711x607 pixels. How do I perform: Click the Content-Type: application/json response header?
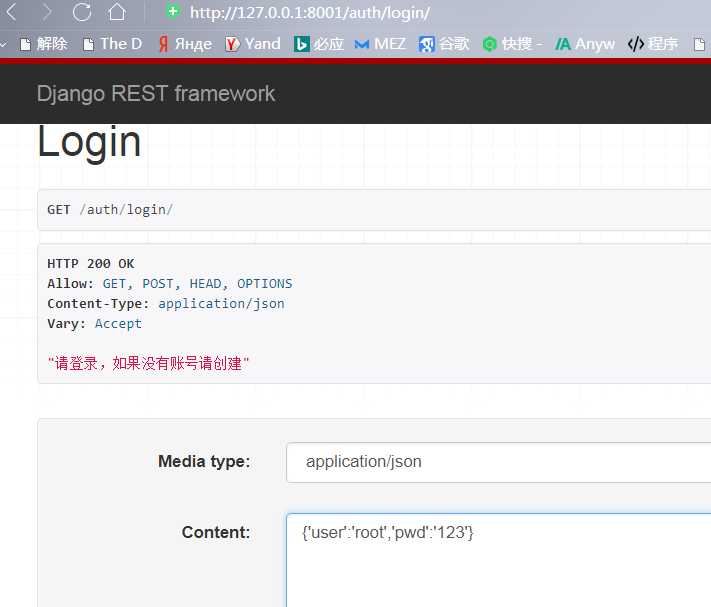pos(166,303)
